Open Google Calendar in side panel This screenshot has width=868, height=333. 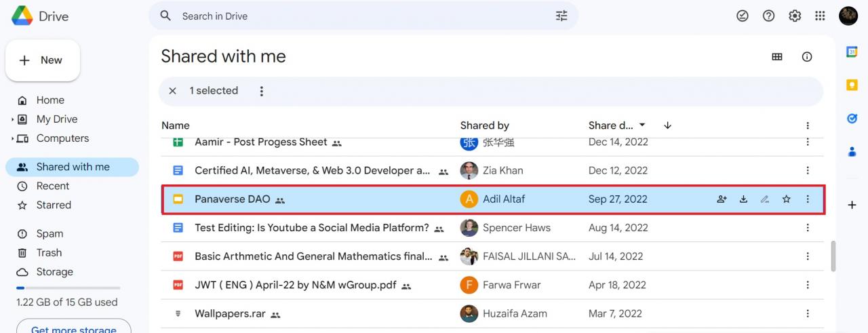pyautogui.click(x=852, y=52)
